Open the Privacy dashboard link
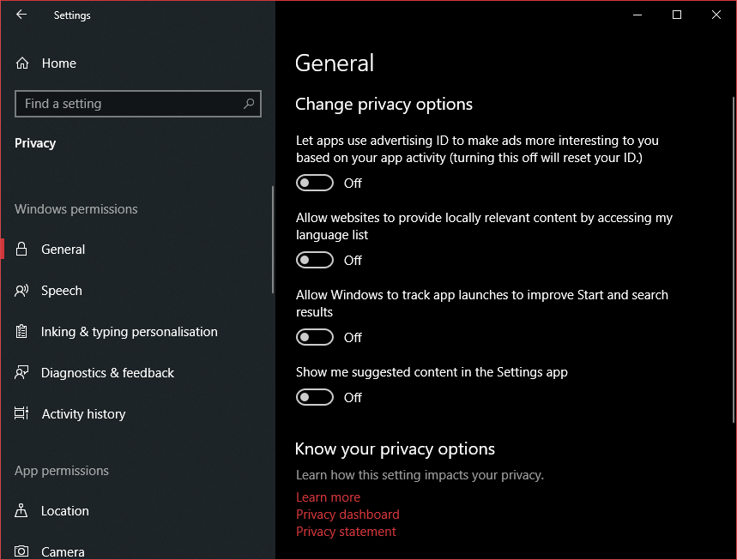Image resolution: width=737 pixels, height=560 pixels. click(347, 515)
